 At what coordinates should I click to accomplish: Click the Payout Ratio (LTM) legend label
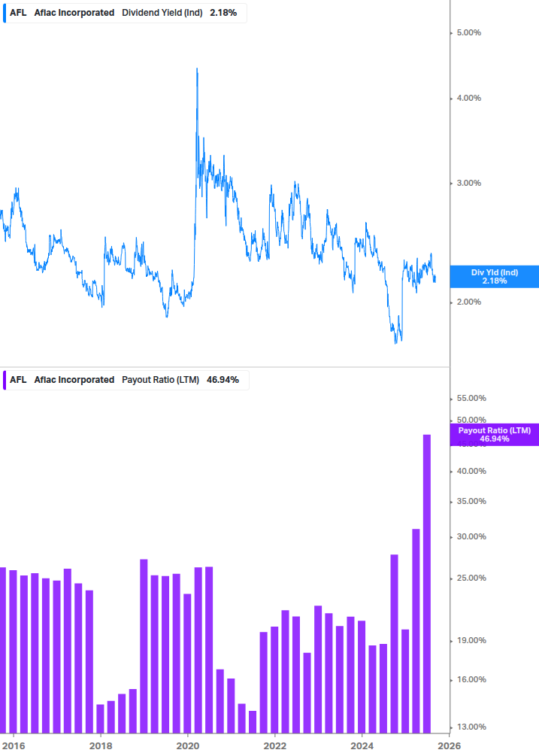(x=160, y=380)
